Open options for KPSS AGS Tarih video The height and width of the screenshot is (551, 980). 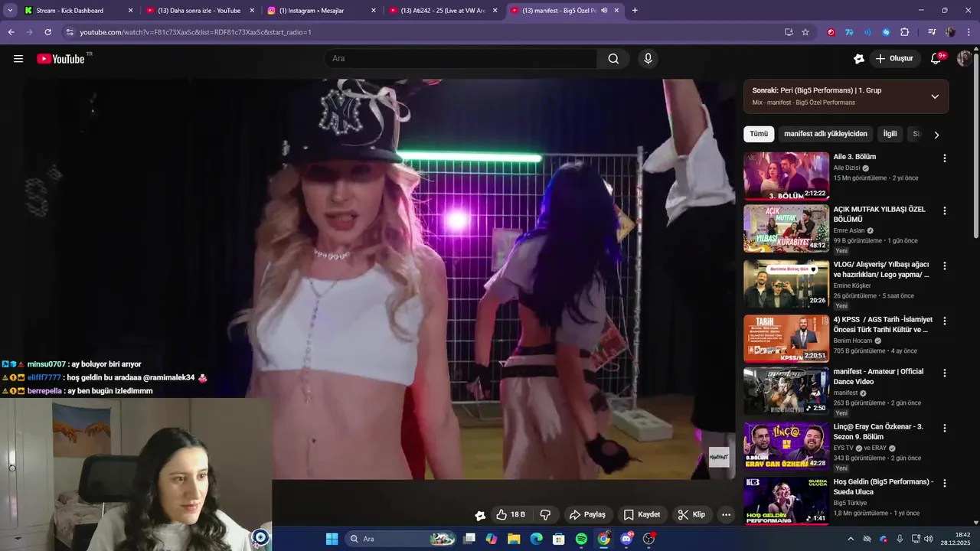[944, 321]
